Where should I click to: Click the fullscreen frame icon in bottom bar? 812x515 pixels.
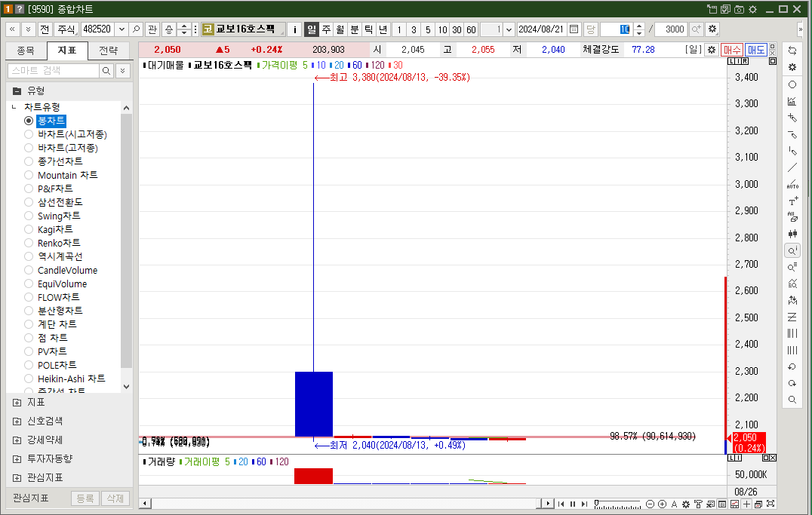coord(770,504)
